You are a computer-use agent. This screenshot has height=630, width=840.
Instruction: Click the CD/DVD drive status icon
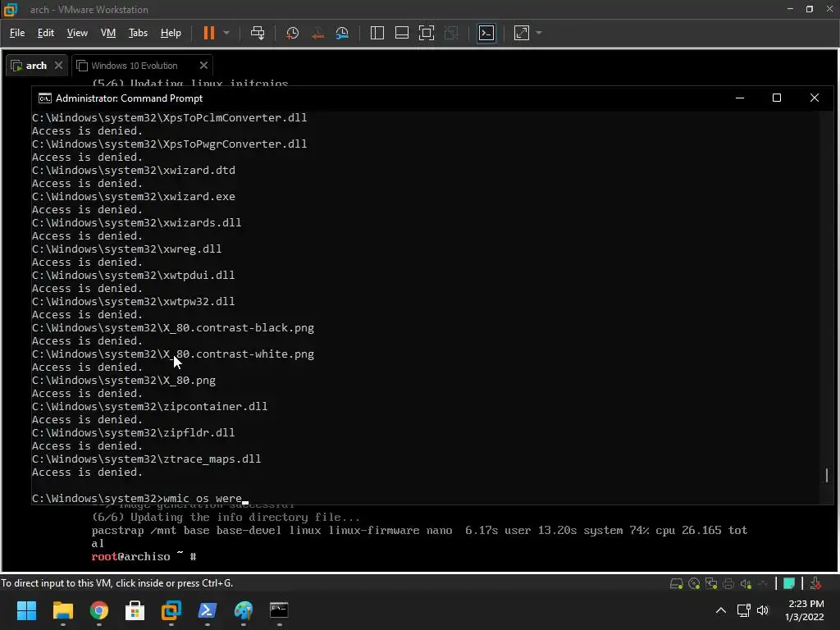pos(694,583)
